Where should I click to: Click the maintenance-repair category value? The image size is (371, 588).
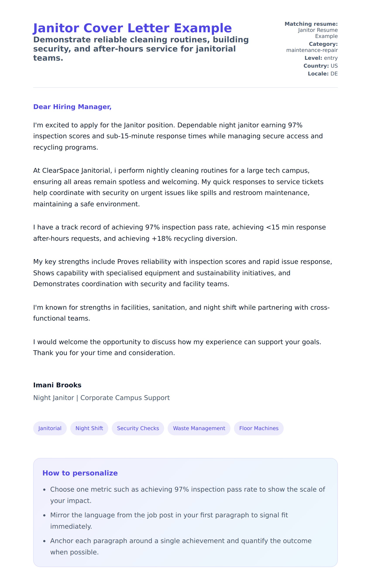[x=312, y=50]
